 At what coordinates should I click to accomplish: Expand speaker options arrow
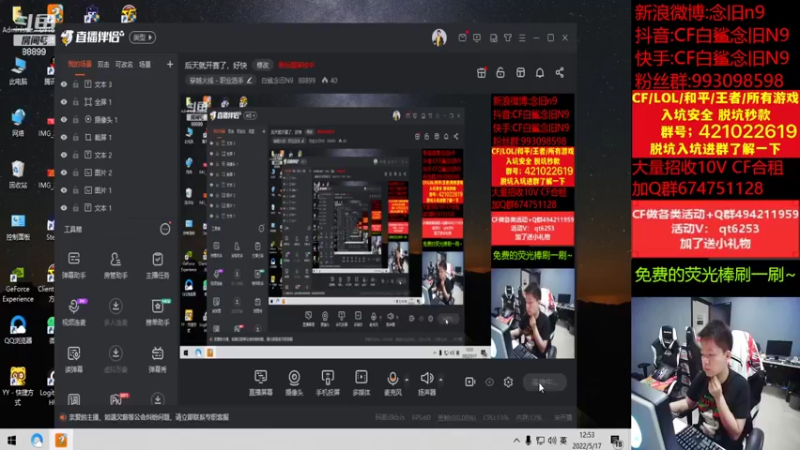tap(441, 380)
